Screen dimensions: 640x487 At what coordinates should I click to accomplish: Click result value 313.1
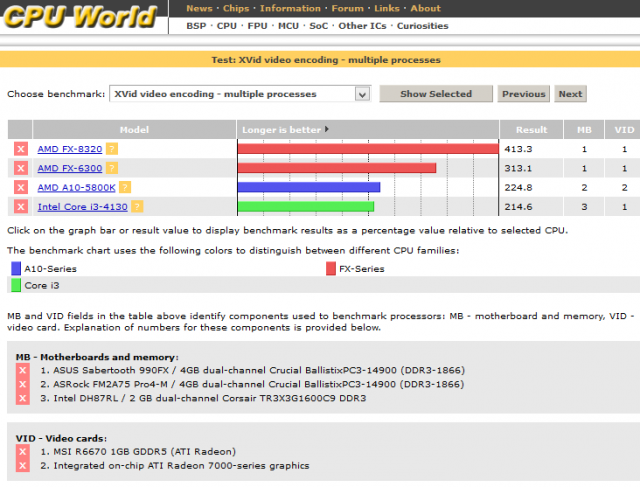[518, 168]
